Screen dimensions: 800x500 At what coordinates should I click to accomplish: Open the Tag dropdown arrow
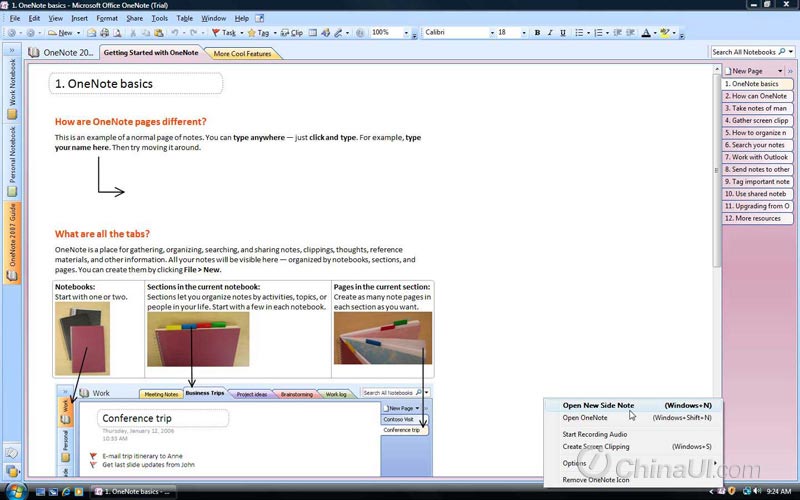click(274, 33)
